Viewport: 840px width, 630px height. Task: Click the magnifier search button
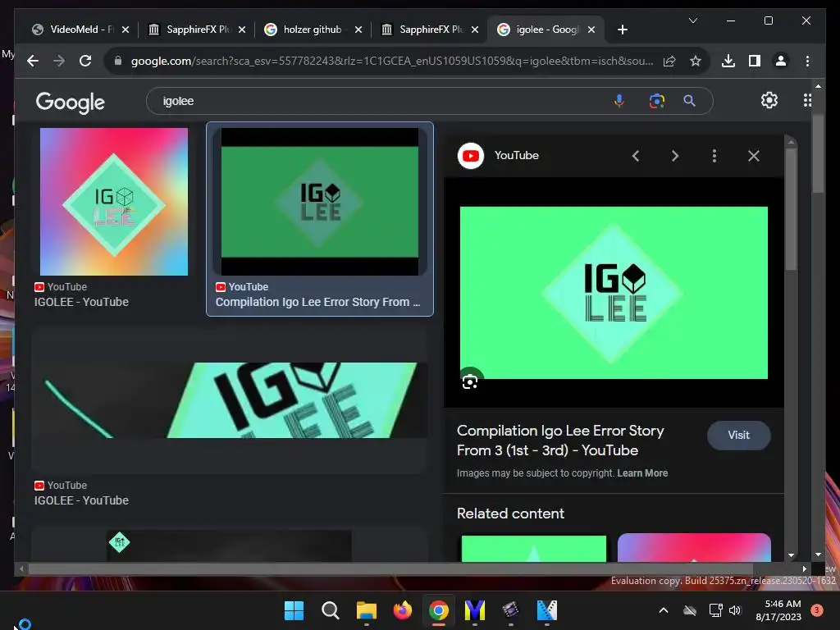[x=689, y=101]
